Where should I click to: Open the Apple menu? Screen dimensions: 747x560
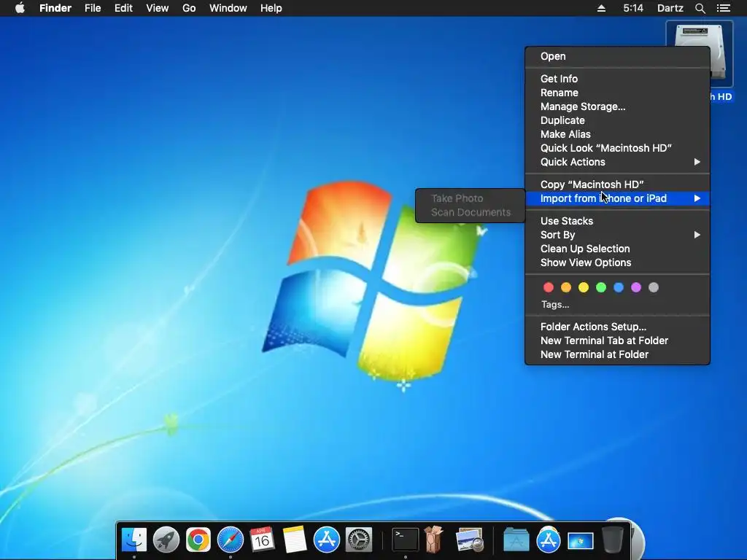20,8
